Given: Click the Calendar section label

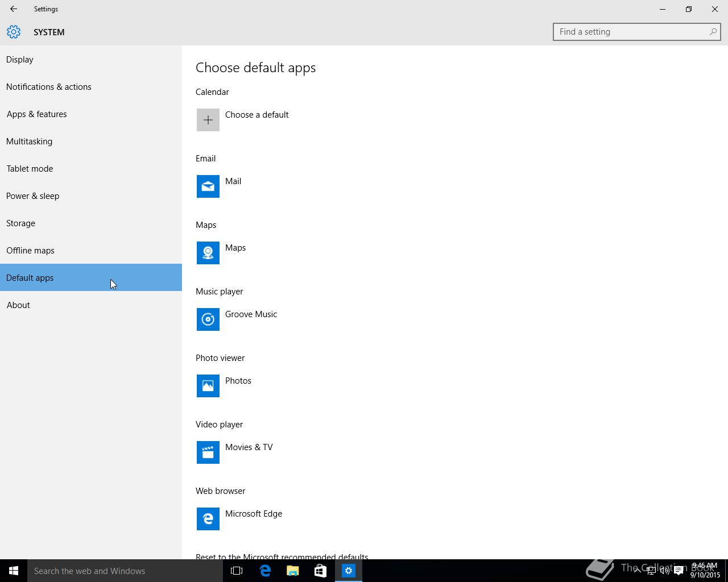Looking at the screenshot, I should (212, 92).
